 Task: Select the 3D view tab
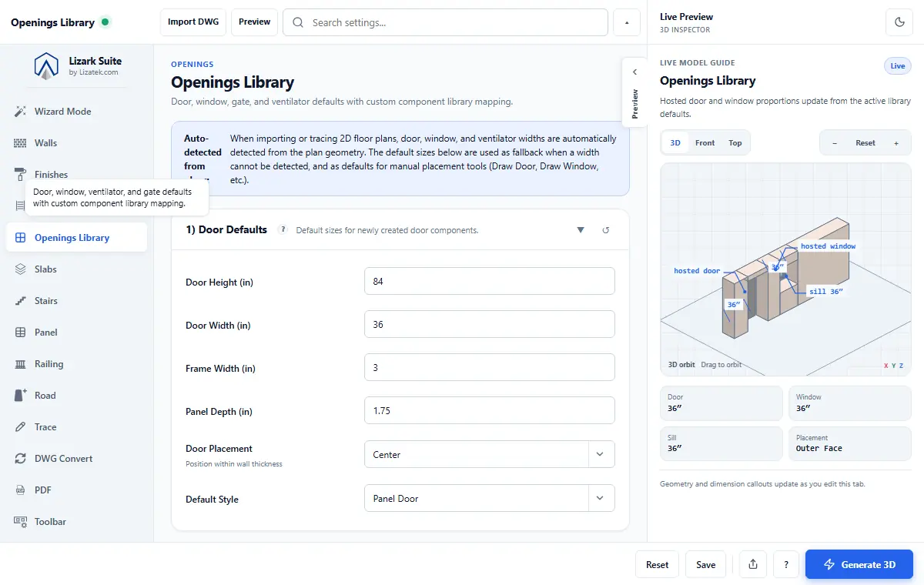coord(675,143)
